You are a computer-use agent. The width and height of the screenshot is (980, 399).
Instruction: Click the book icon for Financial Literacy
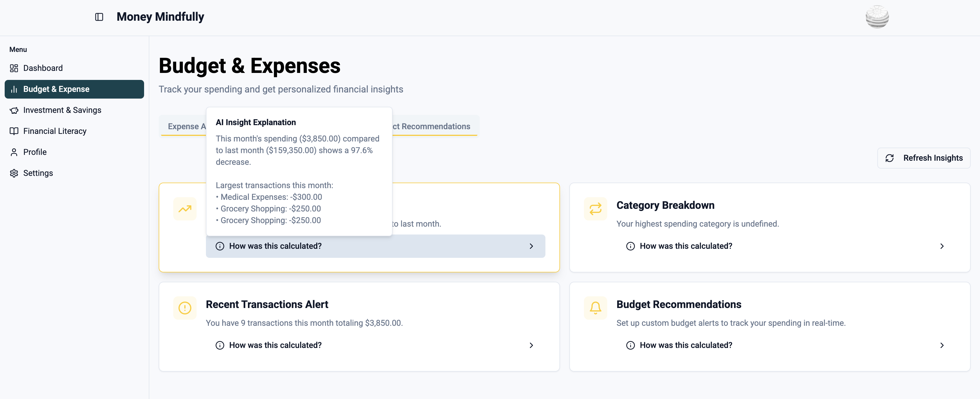pyautogui.click(x=14, y=131)
